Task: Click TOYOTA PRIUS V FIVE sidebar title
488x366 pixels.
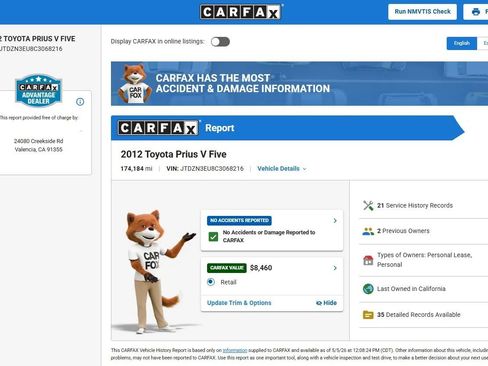Action: pyautogui.click(x=39, y=39)
